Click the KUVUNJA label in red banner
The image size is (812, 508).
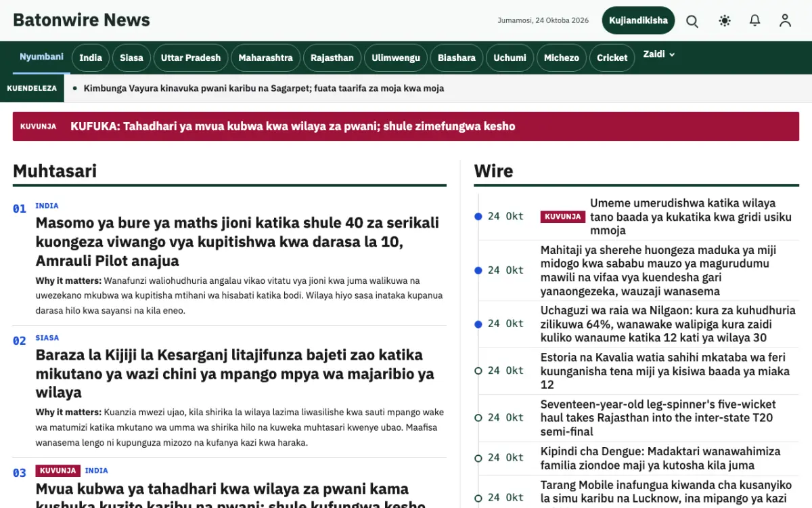pos(39,127)
